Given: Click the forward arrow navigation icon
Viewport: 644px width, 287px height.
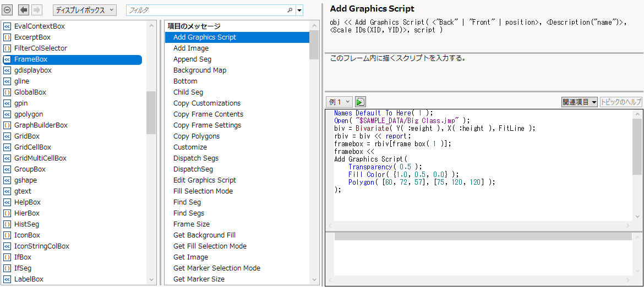Looking at the screenshot, I should coord(37,10).
